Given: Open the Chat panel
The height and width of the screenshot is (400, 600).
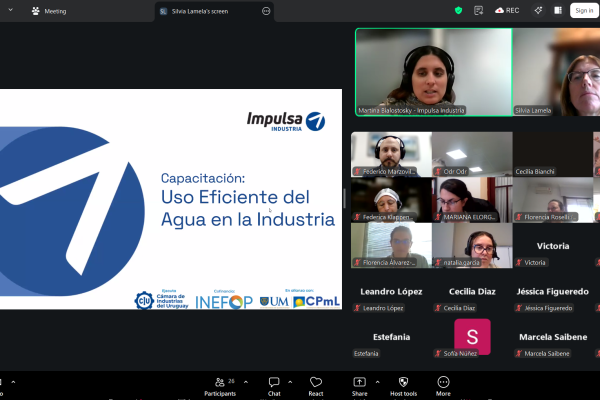Looking at the screenshot, I should pyautogui.click(x=274, y=387).
